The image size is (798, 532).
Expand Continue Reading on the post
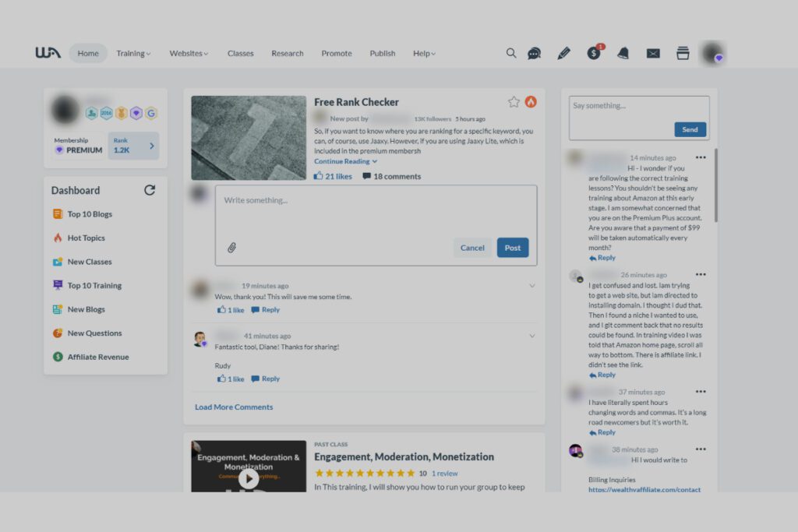(345, 161)
